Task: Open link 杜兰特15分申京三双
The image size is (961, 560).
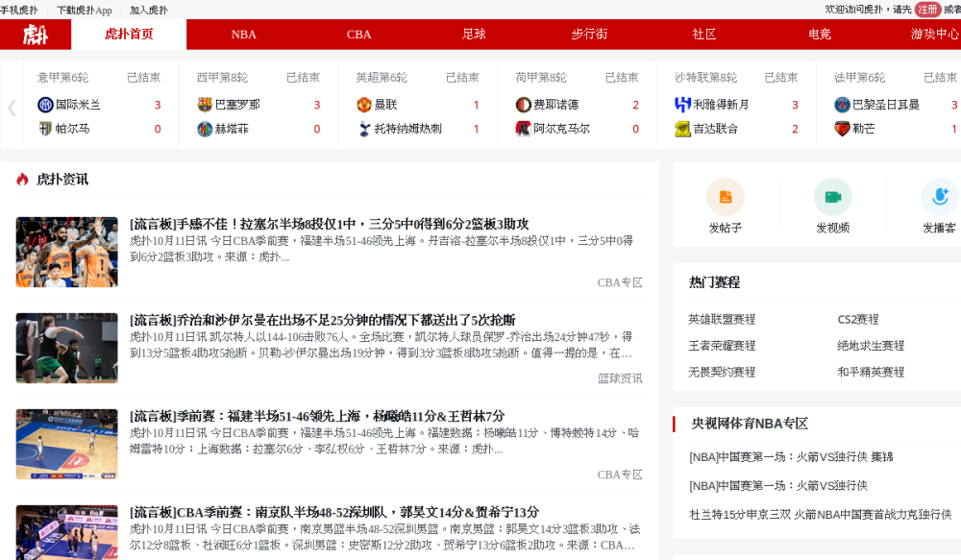Action: click(820, 515)
